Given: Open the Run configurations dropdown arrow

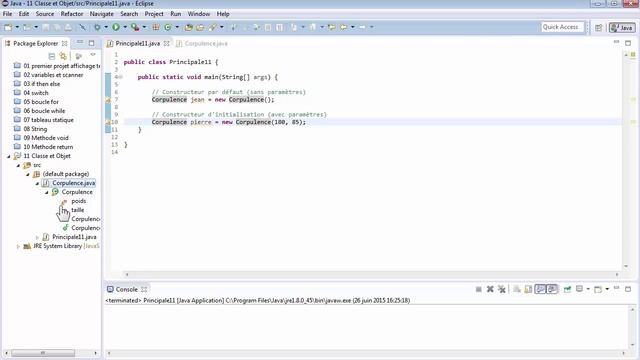Looking at the screenshot, I should (x=125, y=27).
